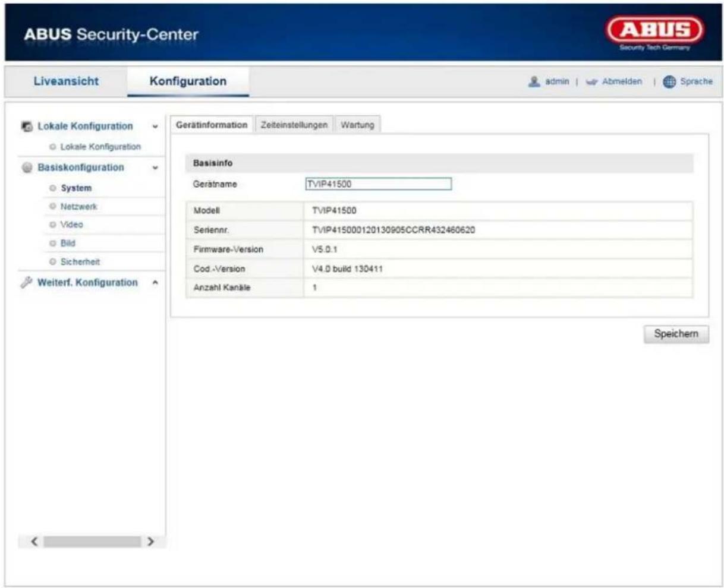Expand the Weiterf. Konfiguration section arrow
The width and height of the screenshot is (724, 588).
156,283
